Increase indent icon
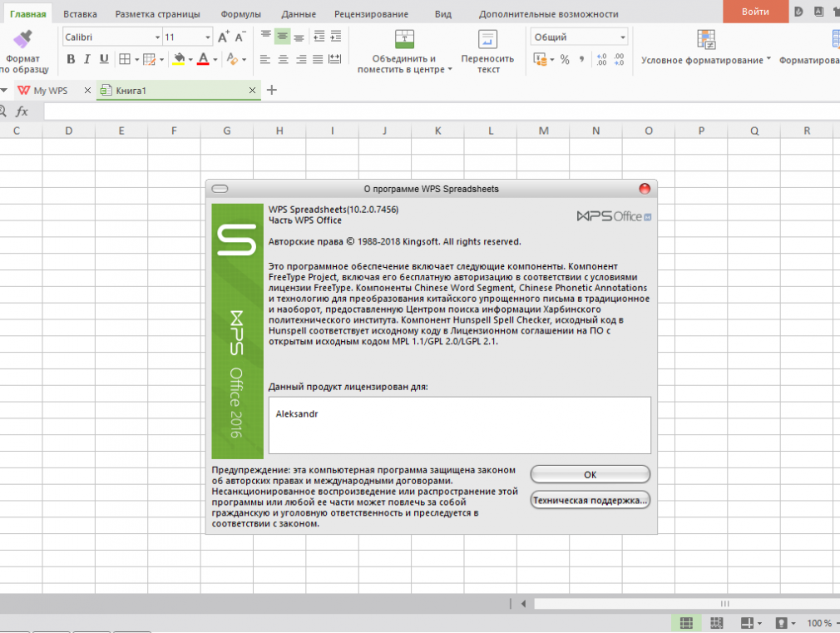Image resolution: width=840 pixels, height=633 pixels. pyautogui.click(x=336, y=37)
